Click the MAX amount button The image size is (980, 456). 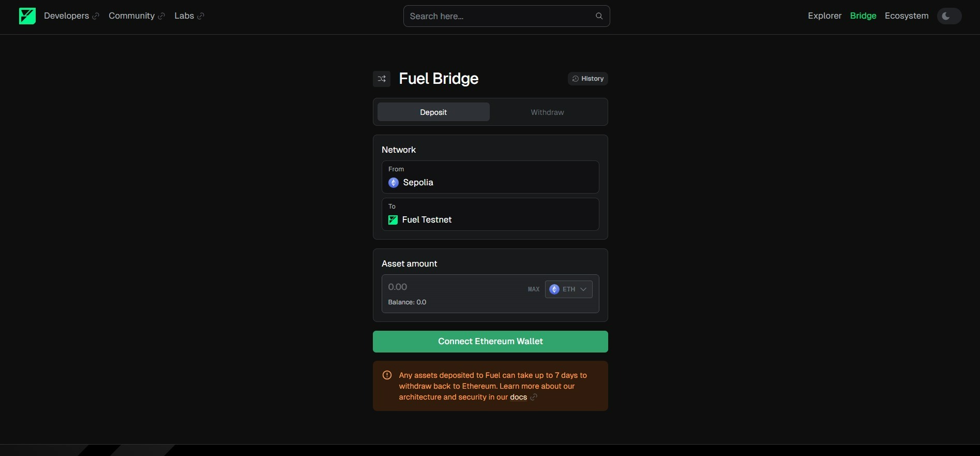534,289
